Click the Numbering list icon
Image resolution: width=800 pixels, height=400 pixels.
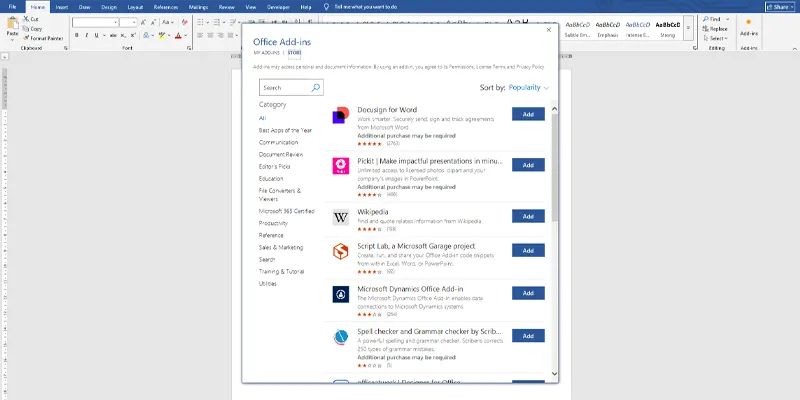coord(216,22)
